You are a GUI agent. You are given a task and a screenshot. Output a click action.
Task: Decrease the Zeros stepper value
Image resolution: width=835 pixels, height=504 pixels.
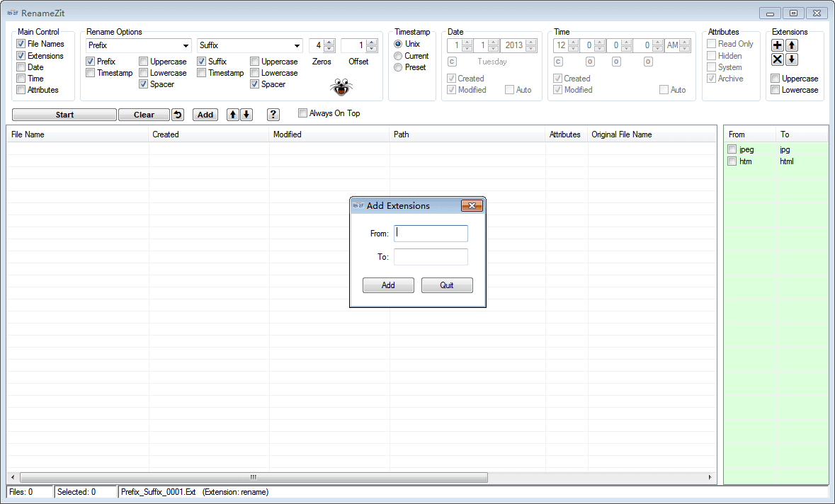(x=329, y=48)
